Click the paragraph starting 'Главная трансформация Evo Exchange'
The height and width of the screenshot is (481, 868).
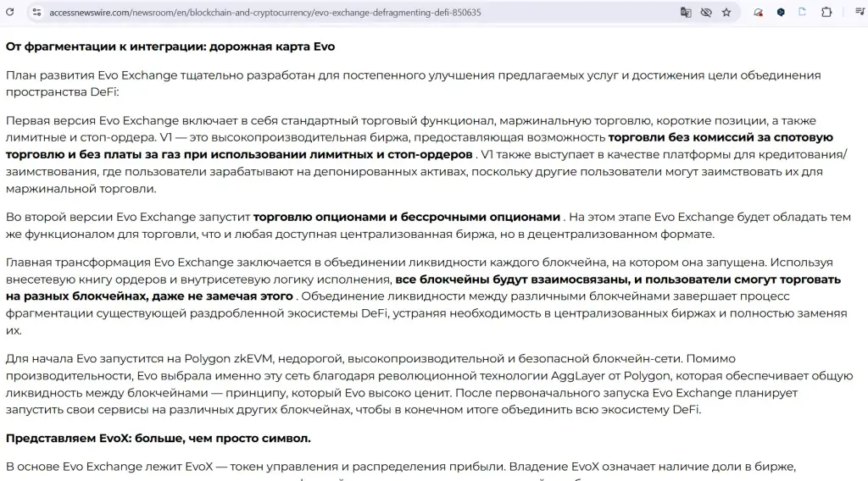pyautogui.click(x=426, y=296)
